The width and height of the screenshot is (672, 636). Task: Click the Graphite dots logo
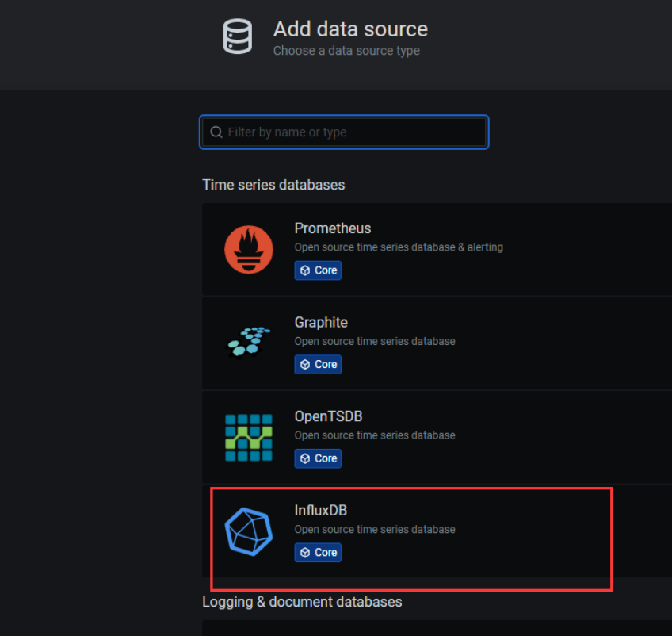tap(249, 342)
